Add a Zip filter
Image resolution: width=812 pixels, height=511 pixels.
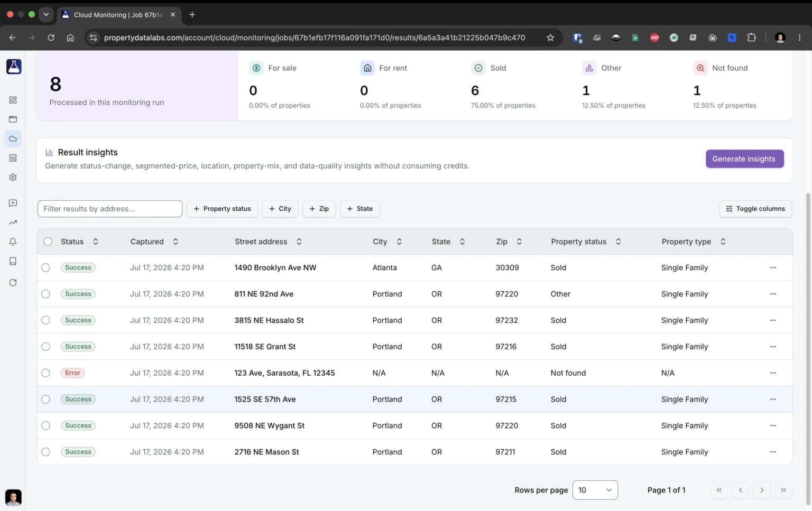point(319,209)
